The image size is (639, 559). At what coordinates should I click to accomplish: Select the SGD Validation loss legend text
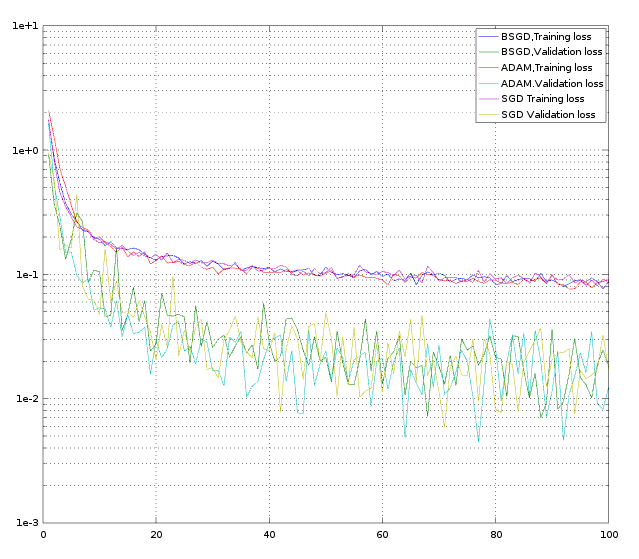[x=547, y=115]
